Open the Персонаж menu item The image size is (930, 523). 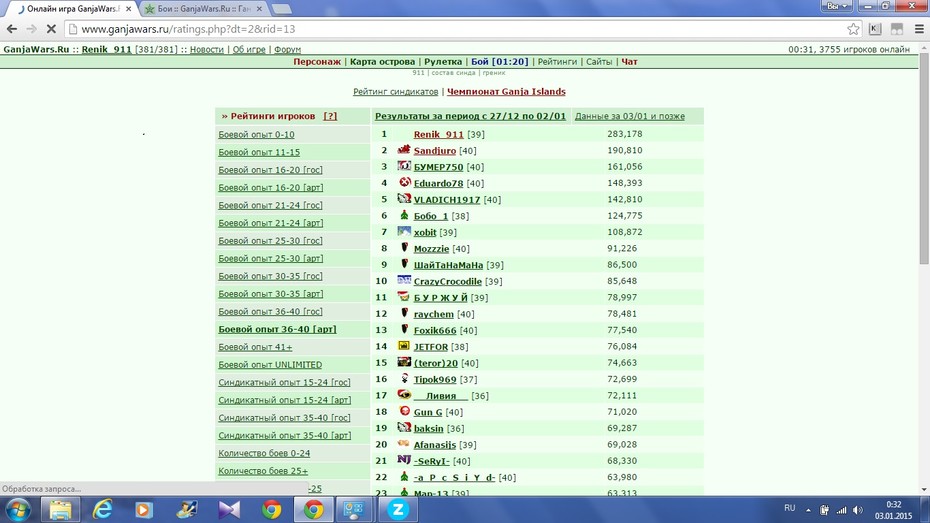pos(317,62)
